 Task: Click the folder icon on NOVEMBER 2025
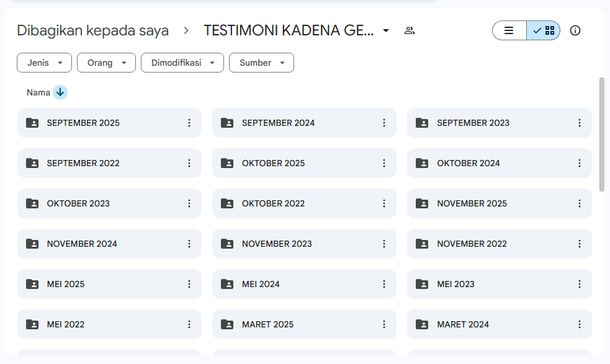[422, 203]
